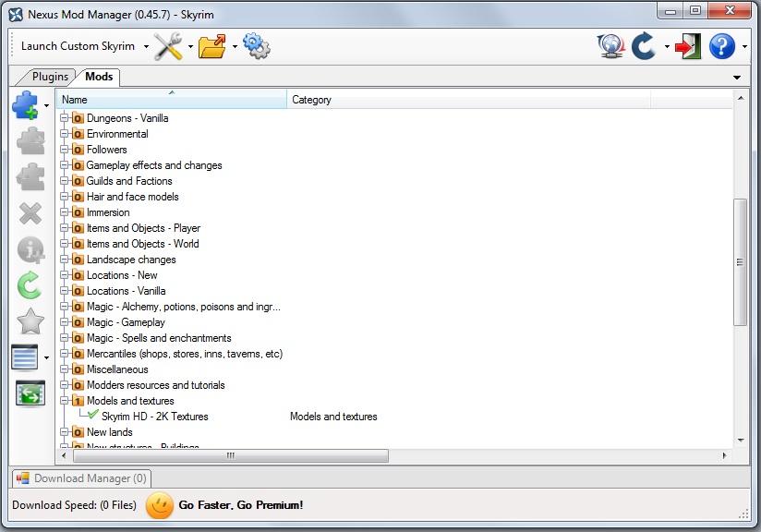Select Hair and face models row
This screenshot has height=532, width=761.
point(132,197)
